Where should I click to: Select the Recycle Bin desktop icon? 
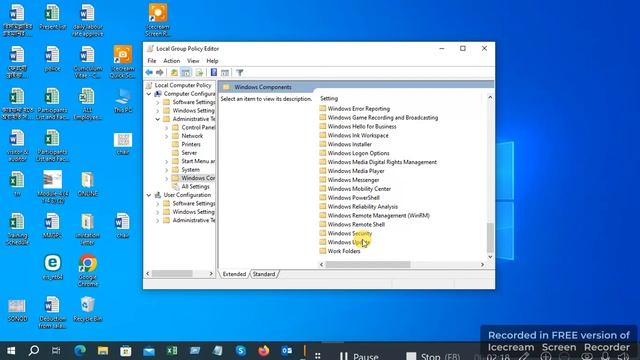(x=88, y=309)
